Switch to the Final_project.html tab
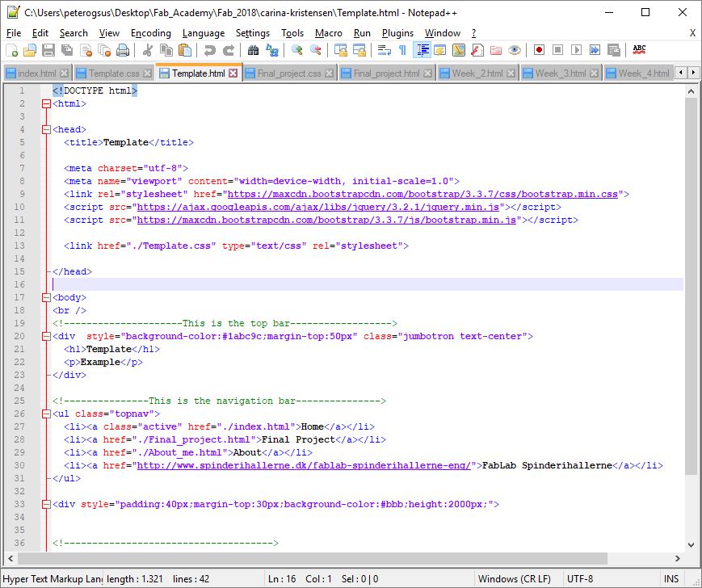 point(386,73)
